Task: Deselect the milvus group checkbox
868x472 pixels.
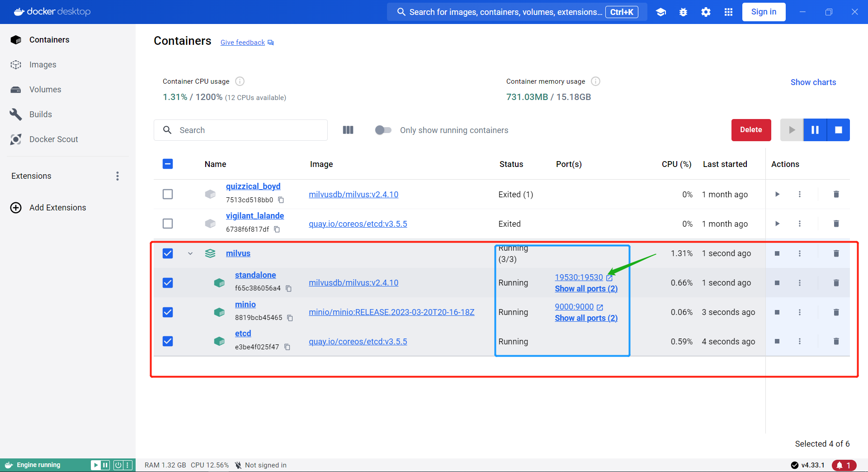Action: tap(167, 253)
